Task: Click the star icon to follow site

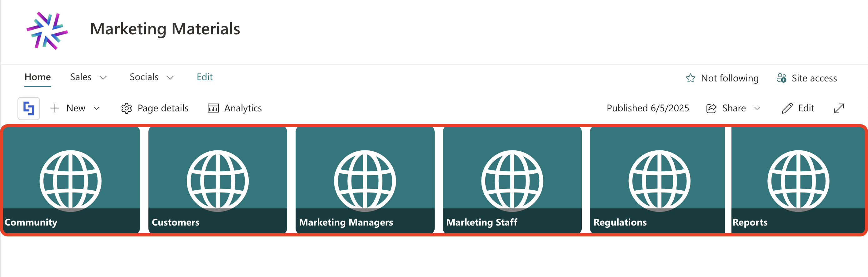Action: (x=691, y=78)
